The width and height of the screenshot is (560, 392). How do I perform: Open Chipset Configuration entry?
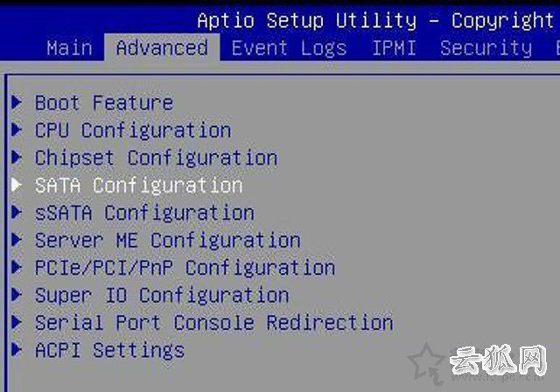156,157
